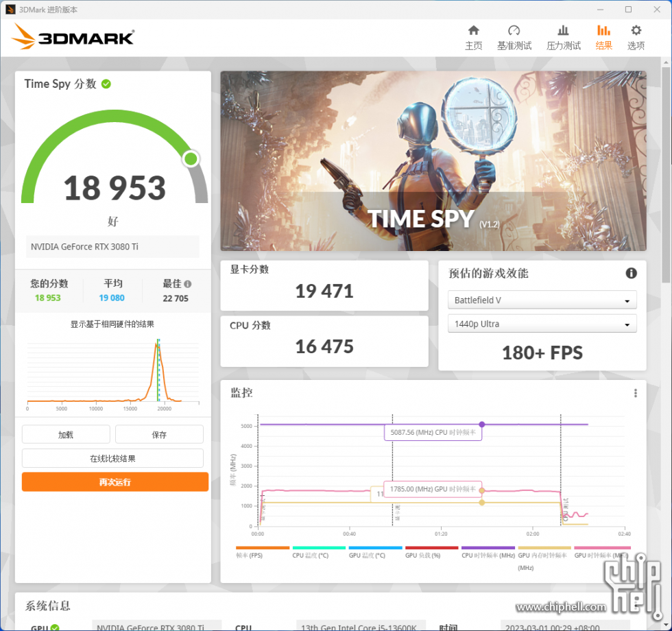672x631 pixels.
Task: Click the Time Spy banner image
Action: click(433, 160)
